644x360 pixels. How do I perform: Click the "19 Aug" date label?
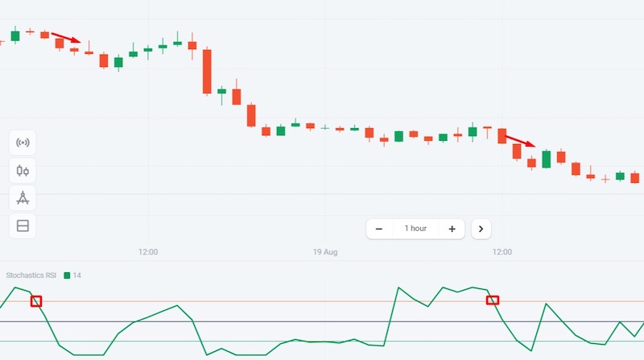325,252
